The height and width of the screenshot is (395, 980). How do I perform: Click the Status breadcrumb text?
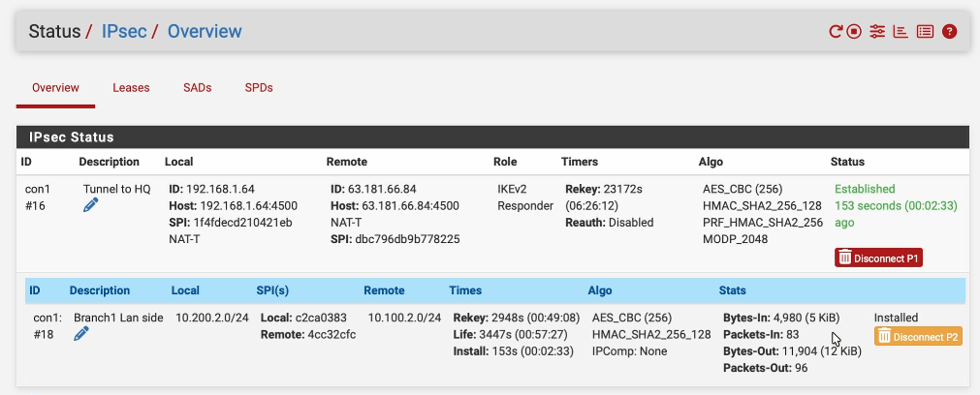point(54,32)
